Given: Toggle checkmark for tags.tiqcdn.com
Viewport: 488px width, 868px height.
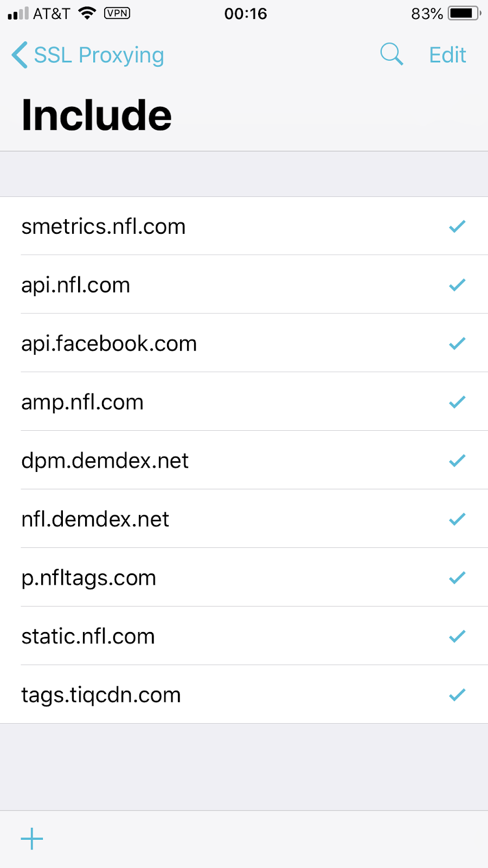Looking at the screenshot, I should (457, 695).
